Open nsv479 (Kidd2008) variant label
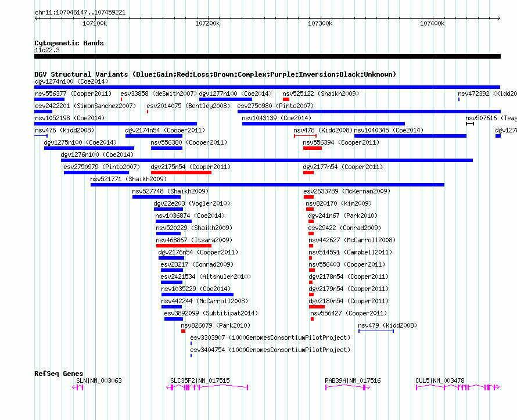Screen dimensions: 517x420 388,325
